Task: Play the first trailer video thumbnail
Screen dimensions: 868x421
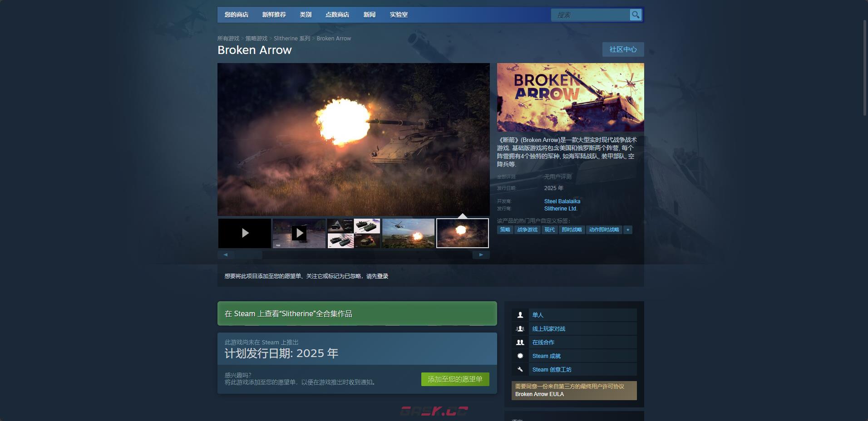Action: point(245,233)
